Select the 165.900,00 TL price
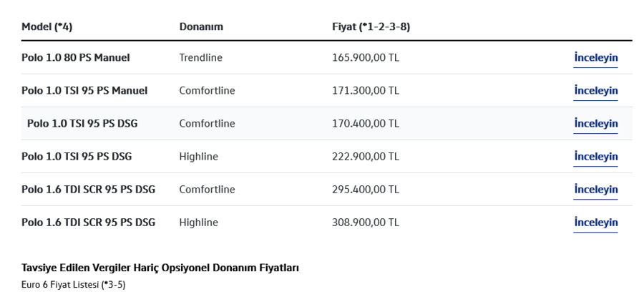The height and width of the screenshot is (307, 644). pos(365,57)
